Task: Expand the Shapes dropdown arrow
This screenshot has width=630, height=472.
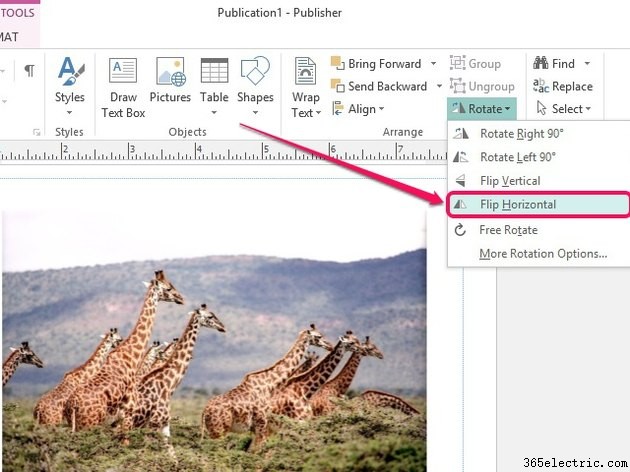Action: 255,112
